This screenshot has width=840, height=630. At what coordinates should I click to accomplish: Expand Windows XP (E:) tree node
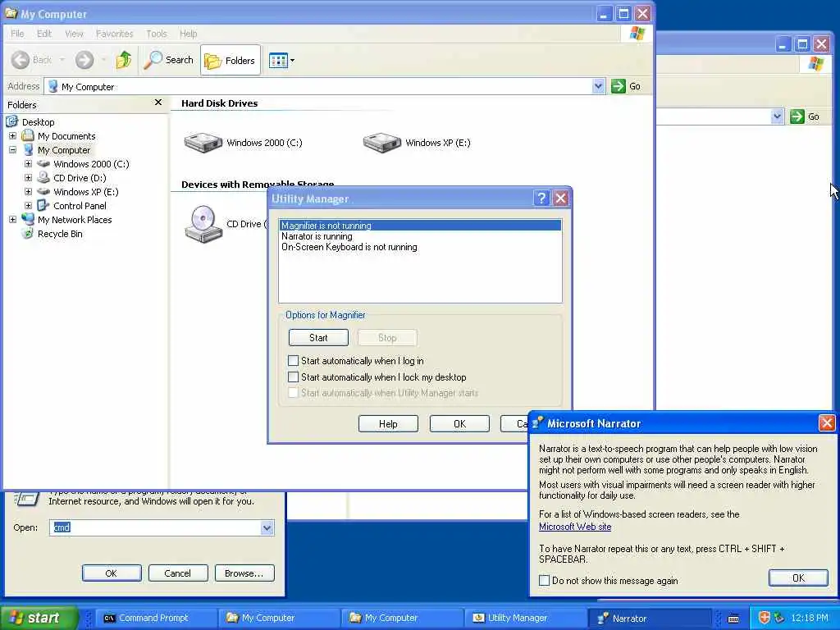pyautogui.click(x=29, y=192)
